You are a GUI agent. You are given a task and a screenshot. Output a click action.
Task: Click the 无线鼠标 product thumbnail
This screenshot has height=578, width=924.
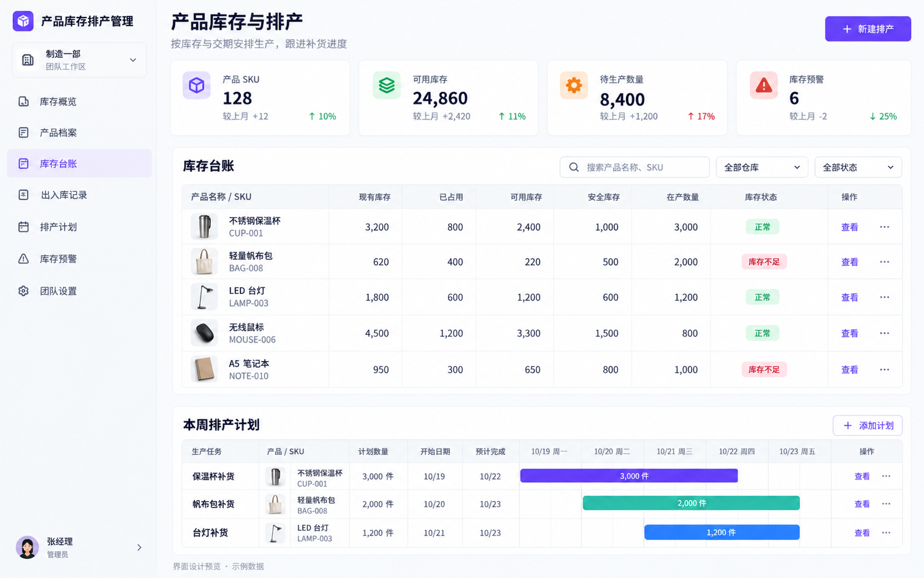(204, 333)
